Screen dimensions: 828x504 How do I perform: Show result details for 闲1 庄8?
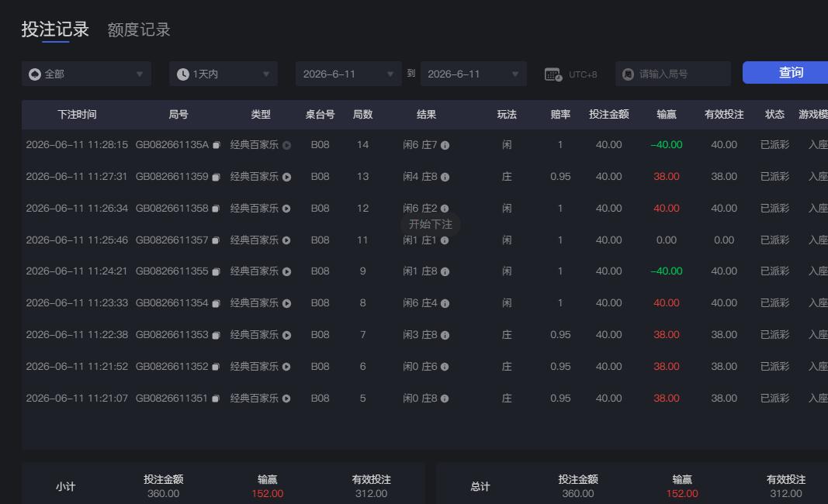pyautogui.click(x=445, y=272)
